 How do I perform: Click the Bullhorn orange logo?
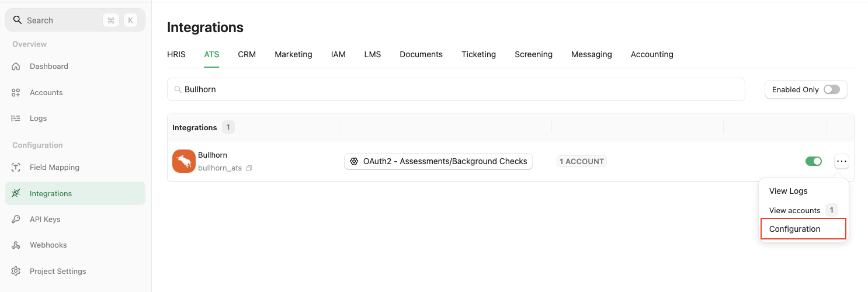click(184, 161)
